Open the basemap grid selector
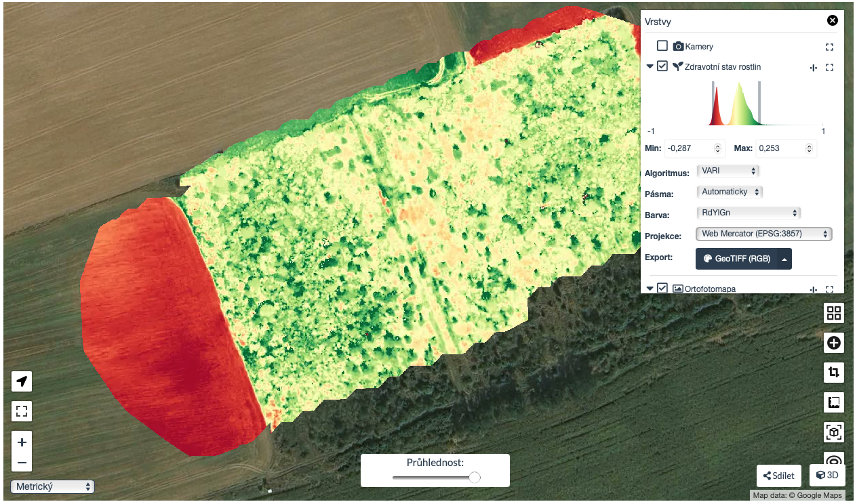This screenshot has height=504, width=857. point(833,313)
